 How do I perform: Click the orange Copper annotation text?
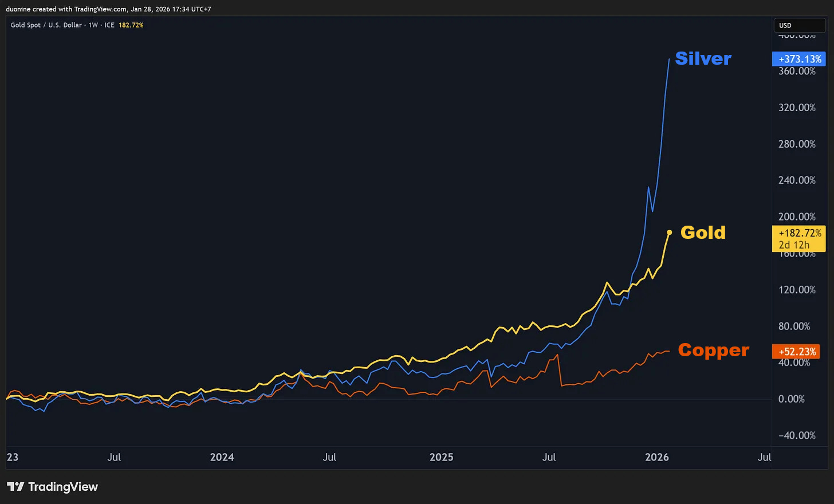tap(713, 350)
